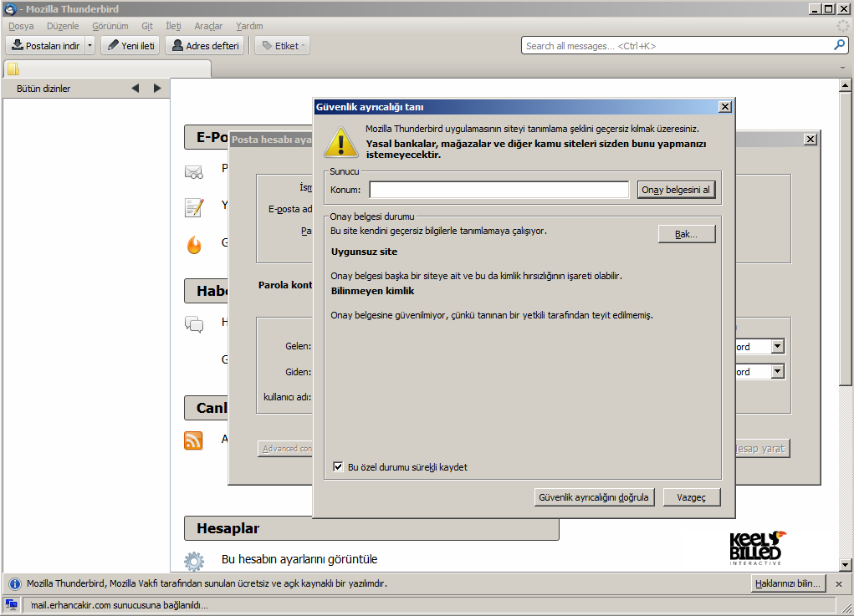The width and height of the screenshot is (854, 616).
Task: Click the read messages envelope icon
Action: click(x=194, y=172)
